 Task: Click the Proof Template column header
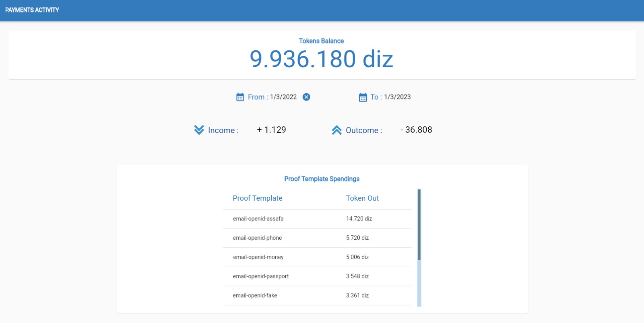(258, 198)
